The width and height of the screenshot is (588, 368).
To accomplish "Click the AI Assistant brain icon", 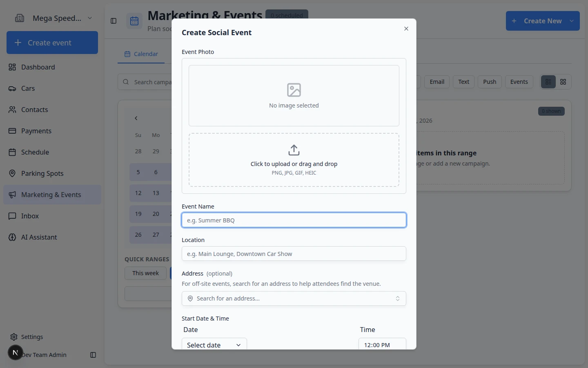I will pos(12,237).
